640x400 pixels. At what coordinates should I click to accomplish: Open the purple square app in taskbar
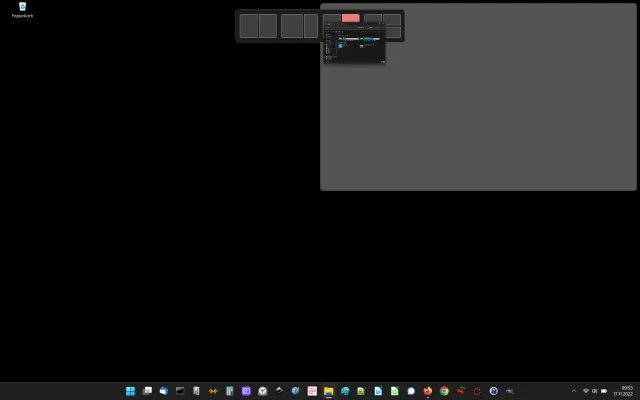tap(246, 391)
